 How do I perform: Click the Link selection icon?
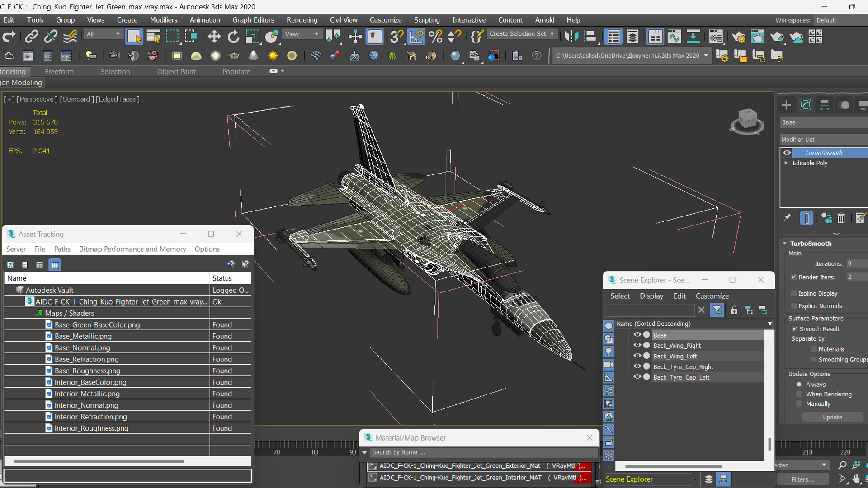click(x=31, y=36)
